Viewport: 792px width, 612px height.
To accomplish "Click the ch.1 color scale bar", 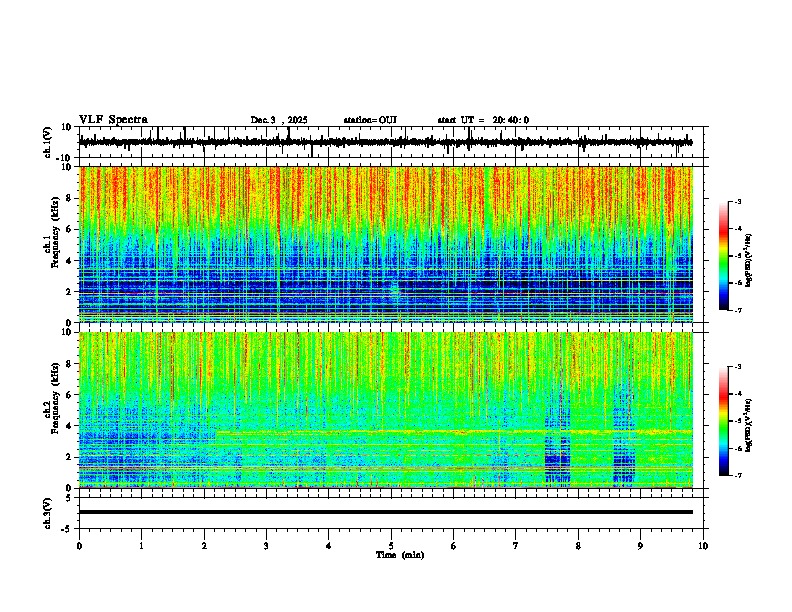I will click(723, 256).
